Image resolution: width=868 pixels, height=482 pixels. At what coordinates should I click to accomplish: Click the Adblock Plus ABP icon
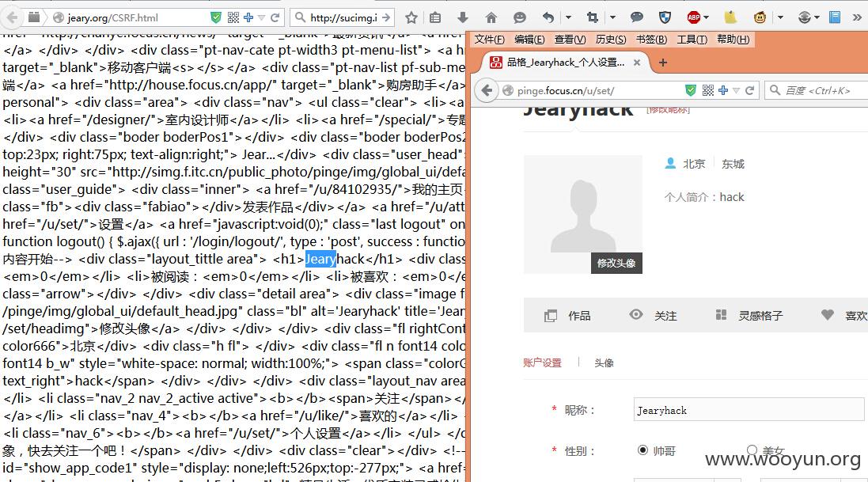[x=694, y=17]
